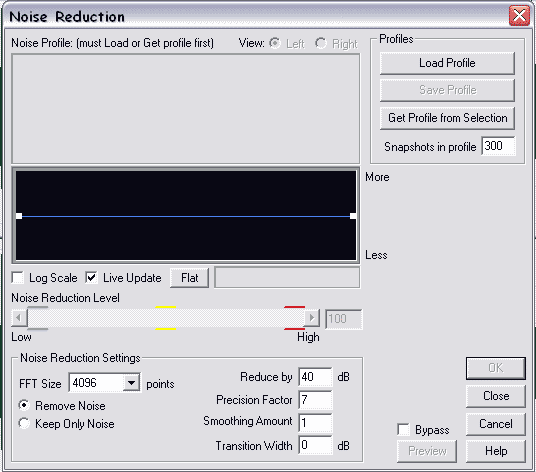
Task: Click the Noise Reduction Level slider thumb
Action: pyautogui.click(x=38, y=318)
